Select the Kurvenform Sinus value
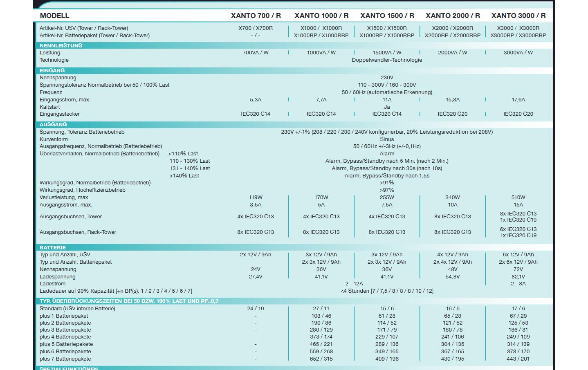Viewport: 588px width, 370px height. click(x=387, y=139)
